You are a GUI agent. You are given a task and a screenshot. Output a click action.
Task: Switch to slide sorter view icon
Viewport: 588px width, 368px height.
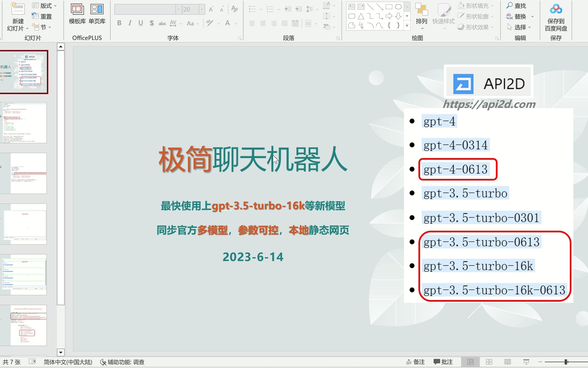(x=489, y=362)
